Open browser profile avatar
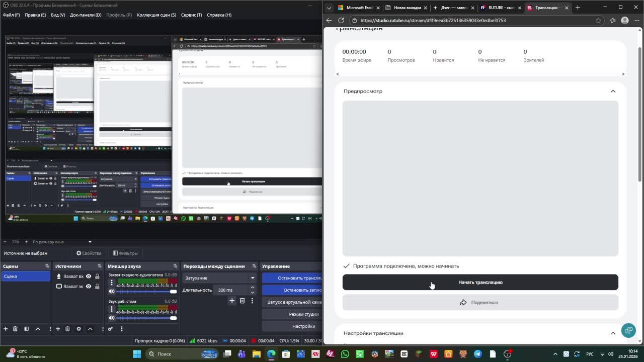Image resolution: width=644 pixels, height=362 pixels. click(x=625, y=21)
